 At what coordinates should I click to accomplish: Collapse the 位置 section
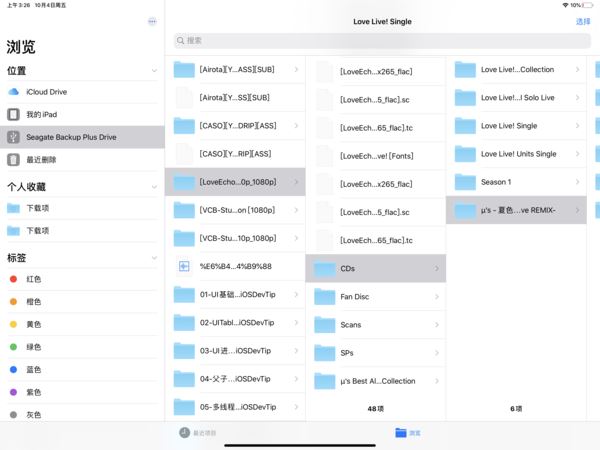coord(154,70)
